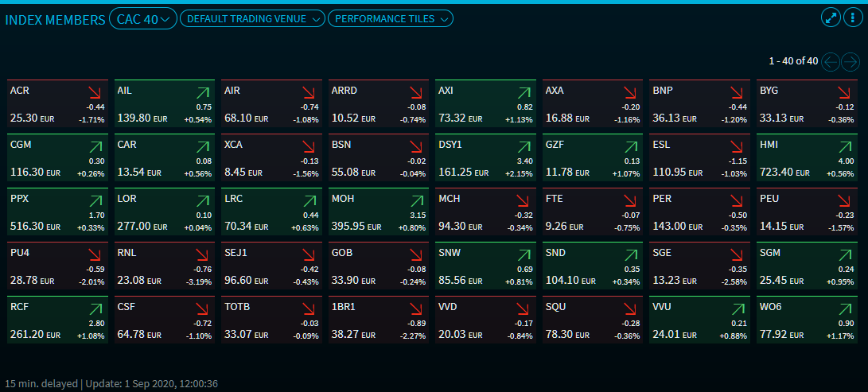Open the three-dot options menu

(851, 18)
